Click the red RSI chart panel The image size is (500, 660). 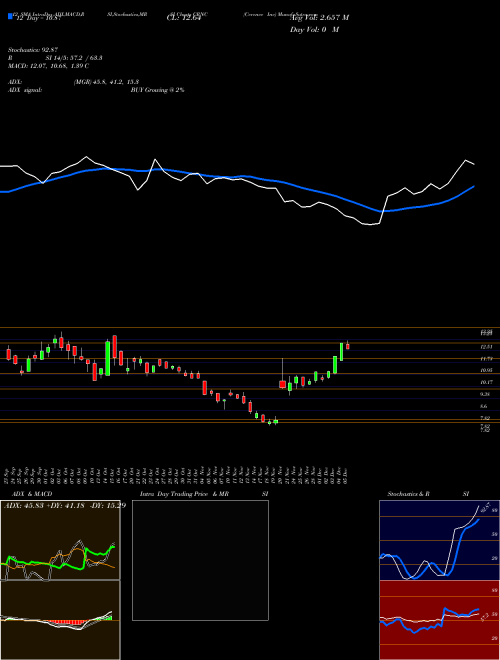[x=439, y=620]
